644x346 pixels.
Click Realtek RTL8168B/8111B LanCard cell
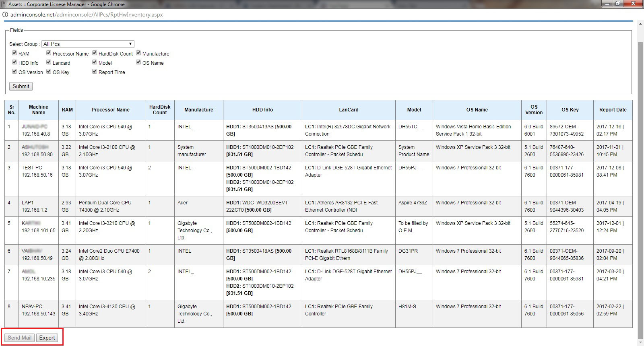pyautogui.click(x=349, y=255)
